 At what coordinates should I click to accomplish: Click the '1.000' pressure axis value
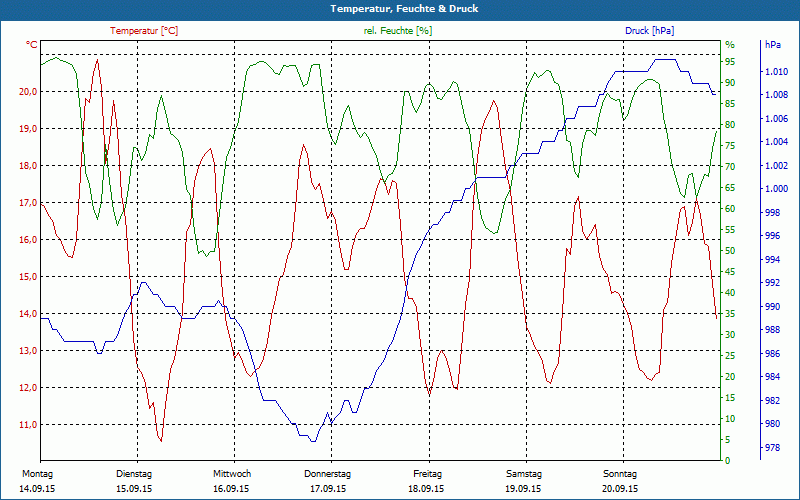[x=776, y=189]
